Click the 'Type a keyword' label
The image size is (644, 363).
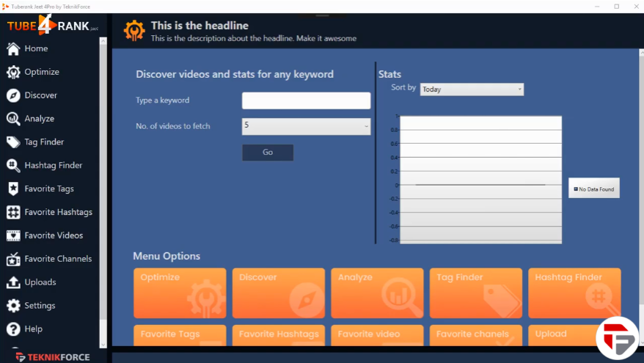(163, 100)
